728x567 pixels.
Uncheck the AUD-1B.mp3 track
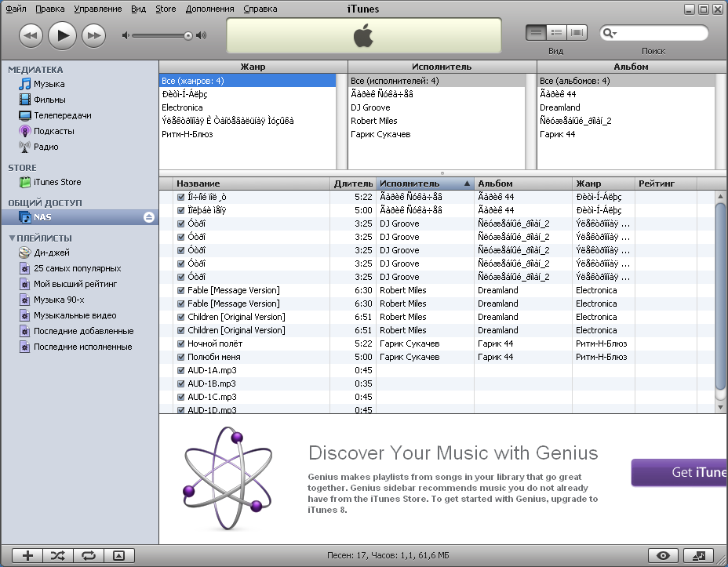pos(181,384)
